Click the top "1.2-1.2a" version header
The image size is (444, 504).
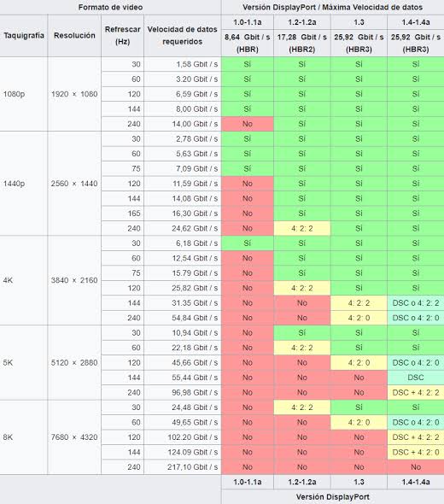pos(302,22)
